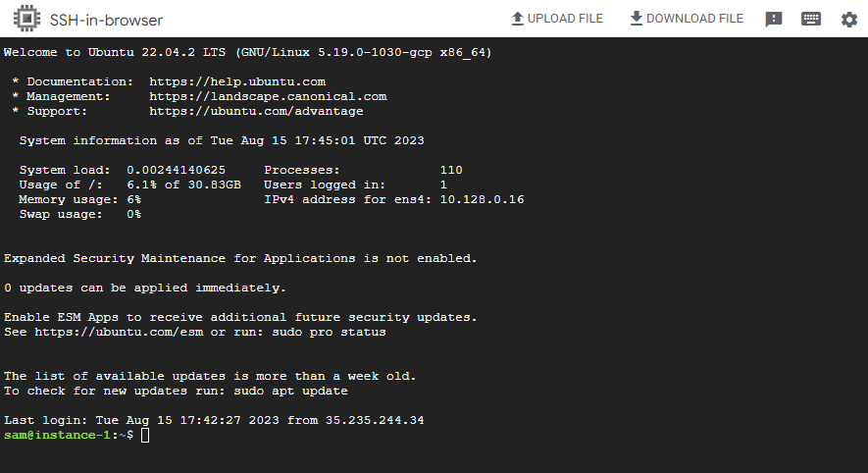Click the IPv4 address 10.128.0.16

pyautogui.click(x=482, y=199)
